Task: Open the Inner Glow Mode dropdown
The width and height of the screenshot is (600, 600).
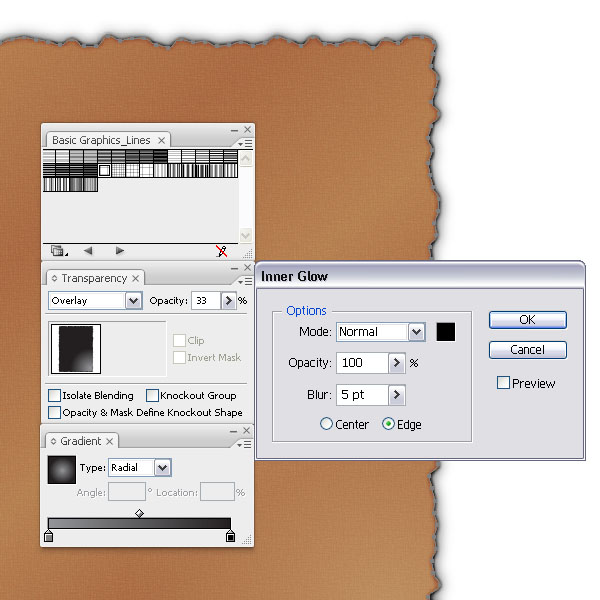Action: pos(417,332)
